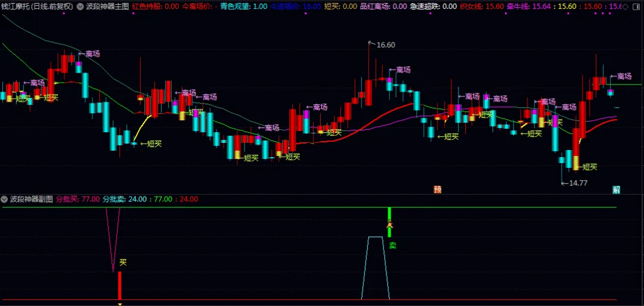
Task: Click the 短买 label beside the 14.77 low
Action: tap(590, 167)
